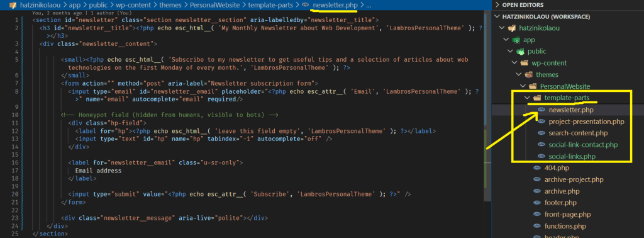Collapse the themes folder chevron
The image size is (644, 238).
pyautogui.click(x=518, y=75)
